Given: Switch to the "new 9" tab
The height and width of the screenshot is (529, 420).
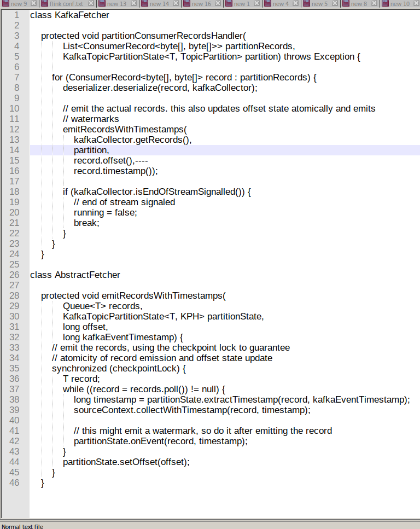Looking at the screenshot, I should coord(18,4).
